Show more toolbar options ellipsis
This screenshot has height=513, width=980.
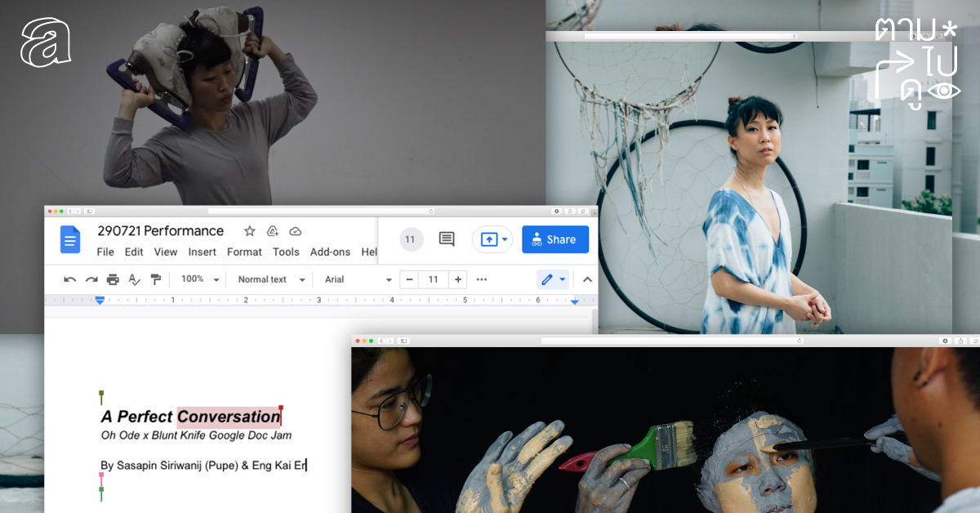[x=482, y=279]
